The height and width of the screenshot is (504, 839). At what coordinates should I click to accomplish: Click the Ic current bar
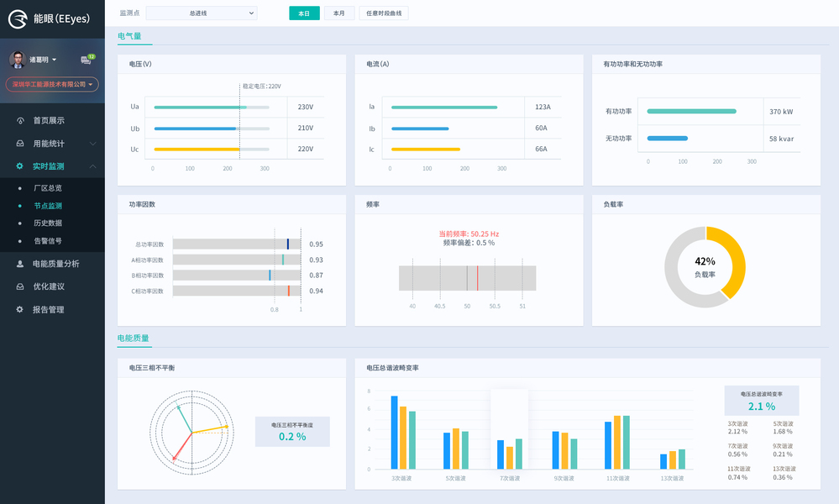point(426,150)
